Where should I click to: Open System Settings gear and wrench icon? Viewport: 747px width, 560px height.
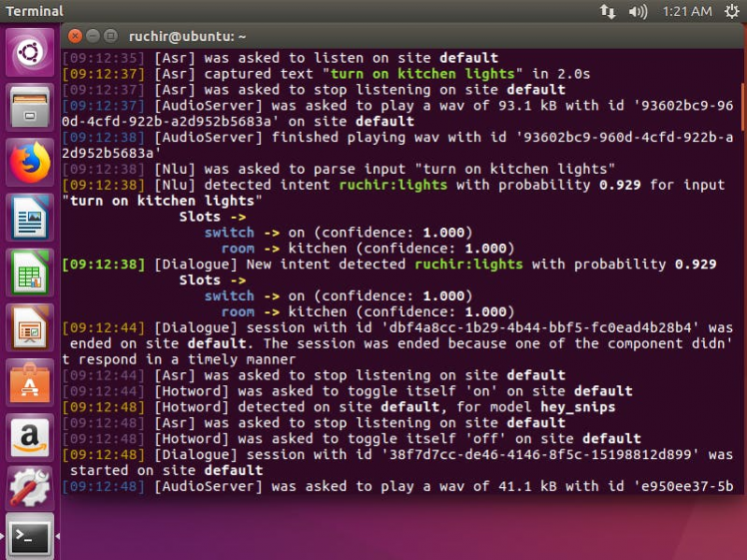click(x=30, y=487)
